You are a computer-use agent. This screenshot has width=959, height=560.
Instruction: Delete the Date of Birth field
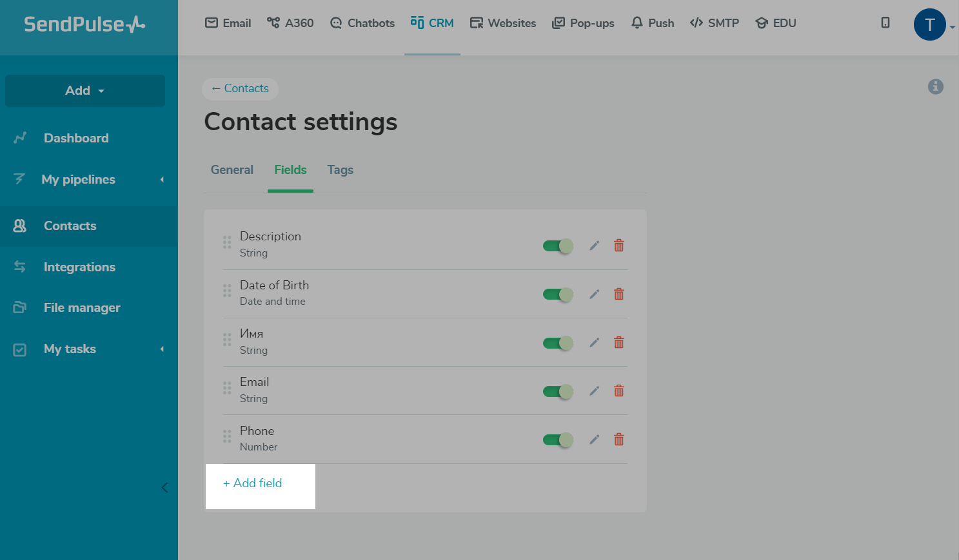coord(619,294)
